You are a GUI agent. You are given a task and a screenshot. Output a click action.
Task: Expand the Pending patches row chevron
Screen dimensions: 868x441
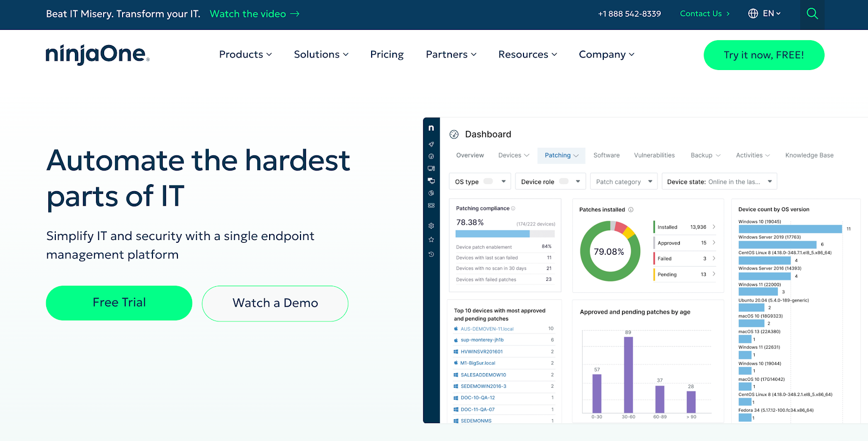pos(714,274)
